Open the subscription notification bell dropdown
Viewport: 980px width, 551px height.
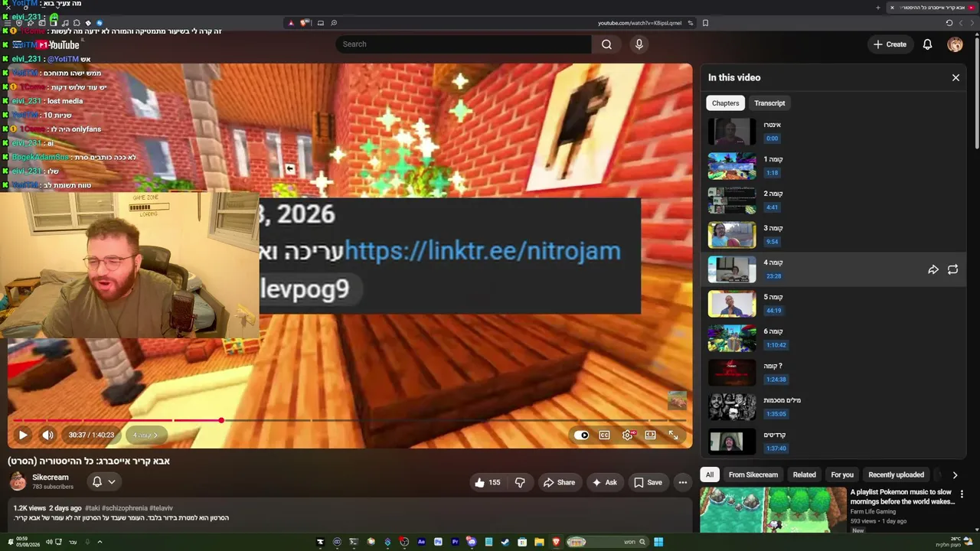103,481
